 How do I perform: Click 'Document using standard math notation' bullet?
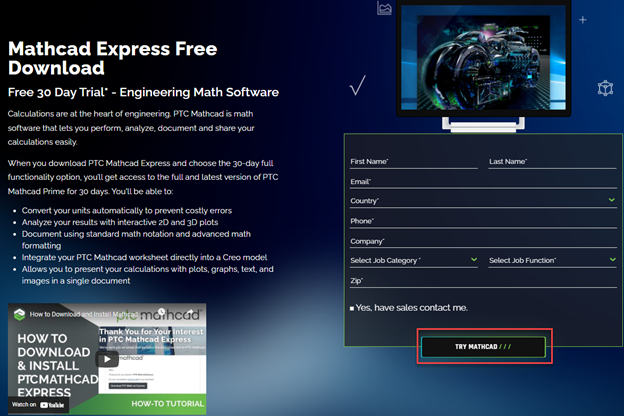click(136, 240)
